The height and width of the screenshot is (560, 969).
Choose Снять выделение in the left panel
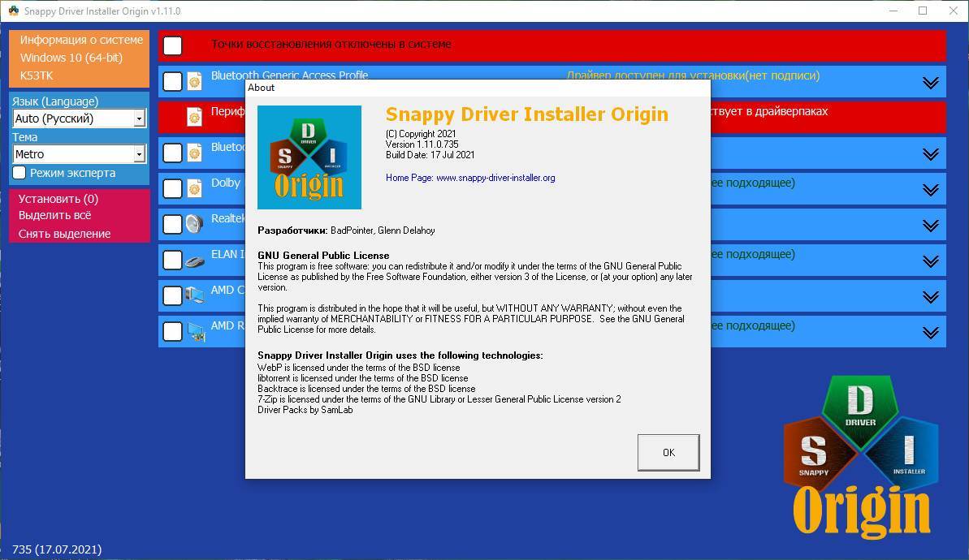(x=64, y=234)
